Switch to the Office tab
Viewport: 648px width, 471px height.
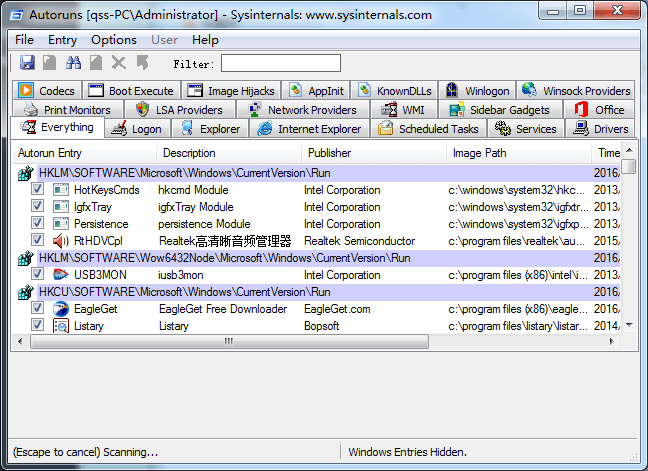coord(598,110)
